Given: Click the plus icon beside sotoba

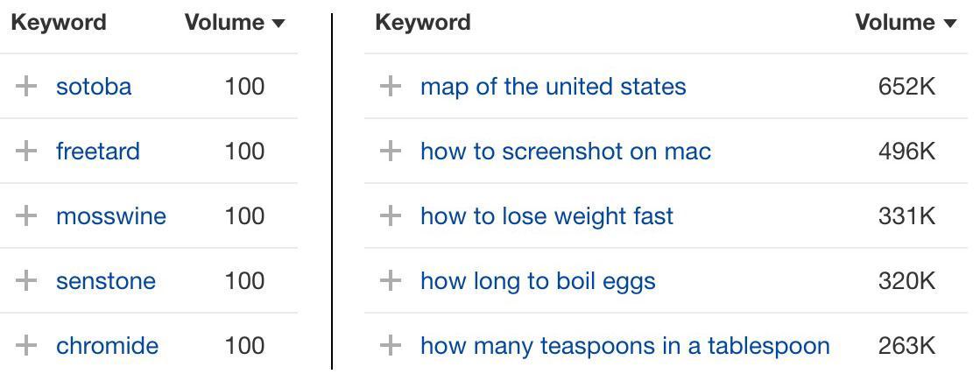Looking at the screenshot, I should [x=27, y=86].
